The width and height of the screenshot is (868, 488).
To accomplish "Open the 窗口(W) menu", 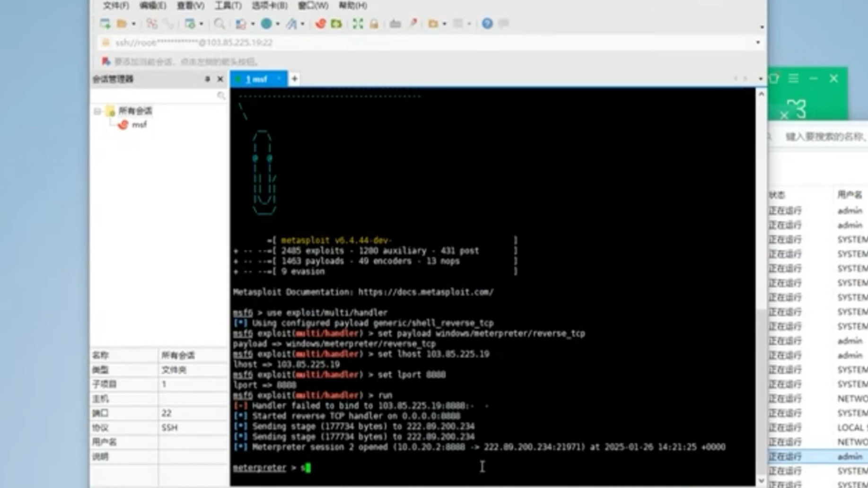I will click(313, 6).
